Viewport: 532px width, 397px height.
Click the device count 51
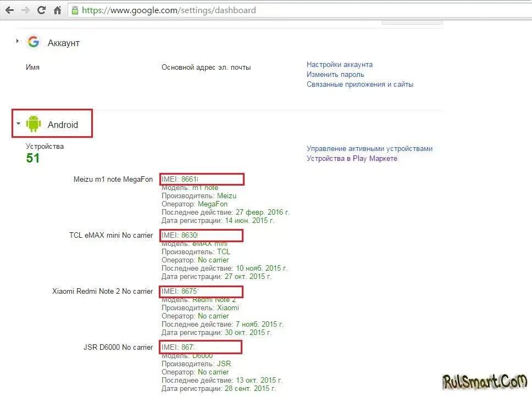[33, 158]
